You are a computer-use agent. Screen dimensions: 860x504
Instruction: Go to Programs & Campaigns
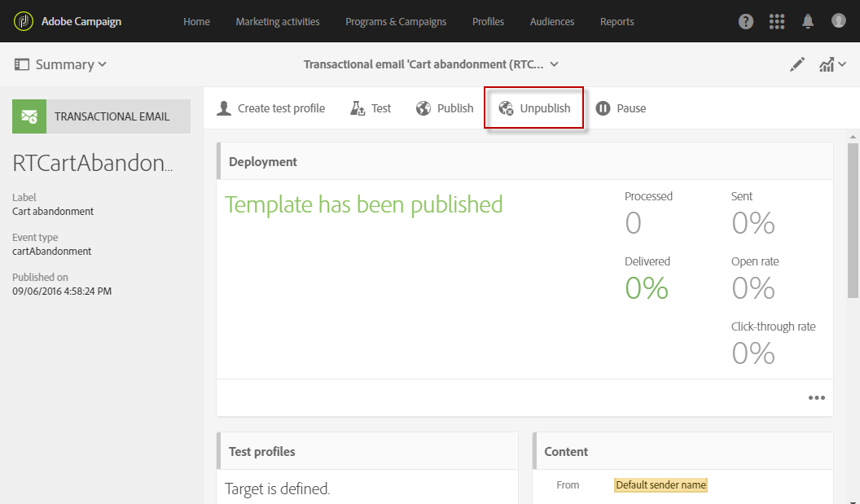coord(396,22)
